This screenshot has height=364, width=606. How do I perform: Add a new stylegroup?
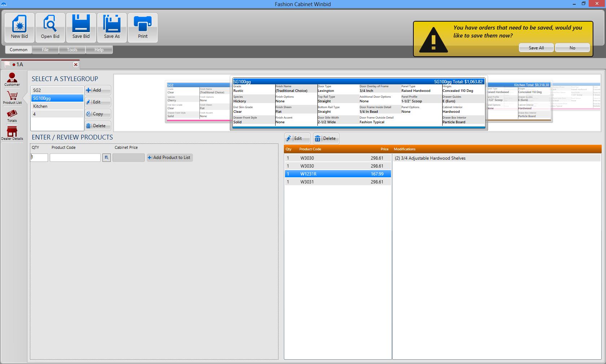98,90
